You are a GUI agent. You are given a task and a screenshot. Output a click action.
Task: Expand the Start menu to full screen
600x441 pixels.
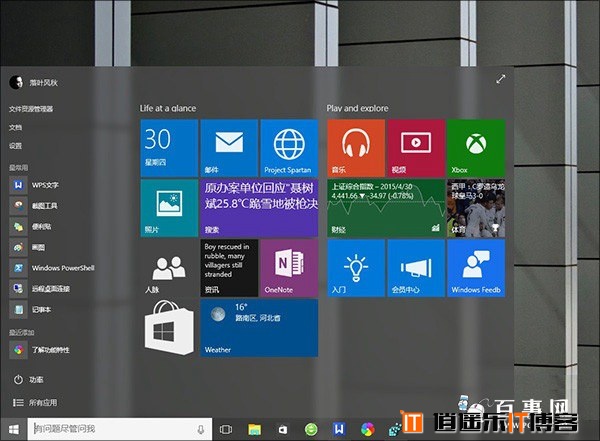[501, 79]
